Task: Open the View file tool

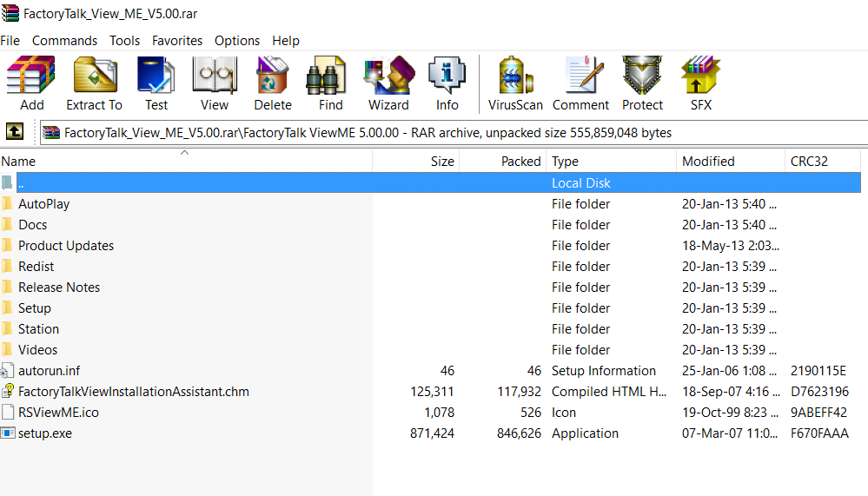Action: tap(215, 74)
